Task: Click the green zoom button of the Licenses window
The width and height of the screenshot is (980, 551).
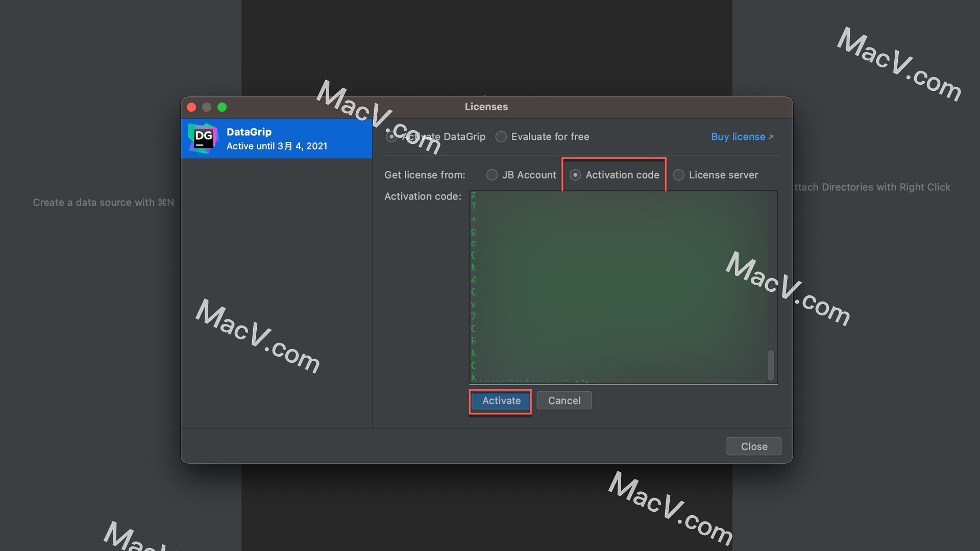Action: click(222, 107)
